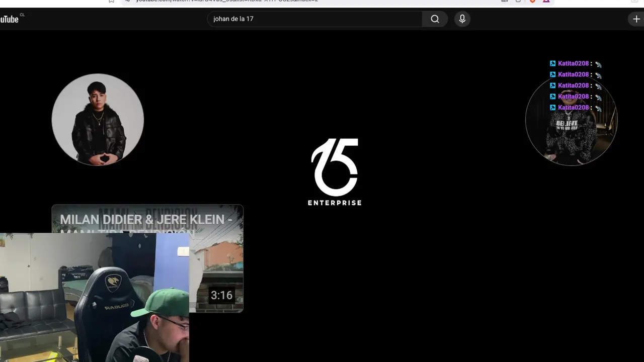Start voice search with the microphone icon
Screen dimensions: 644x362
point(462,19)
